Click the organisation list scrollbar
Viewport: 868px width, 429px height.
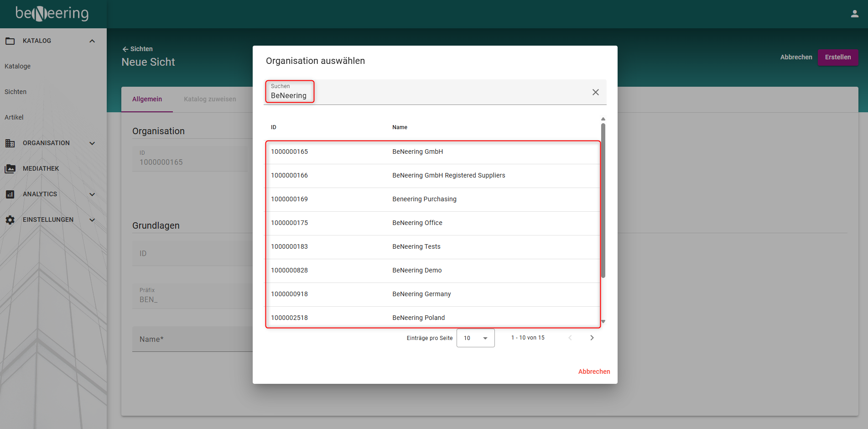click(603, 201)
